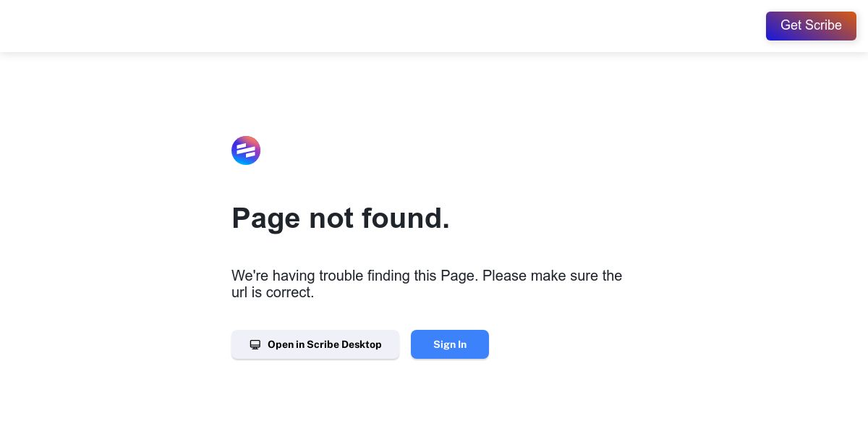
Task: Click the 'Open in Scribe Desktop' label text
Action: click(x=325, y=344)
